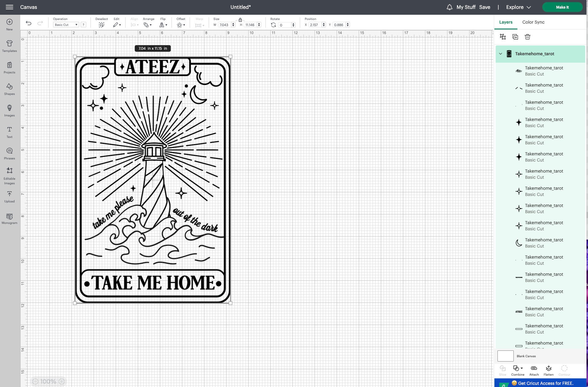The width and height of the screenshot is (588, 387).
Task: Click the Save link
Action: 485,7
